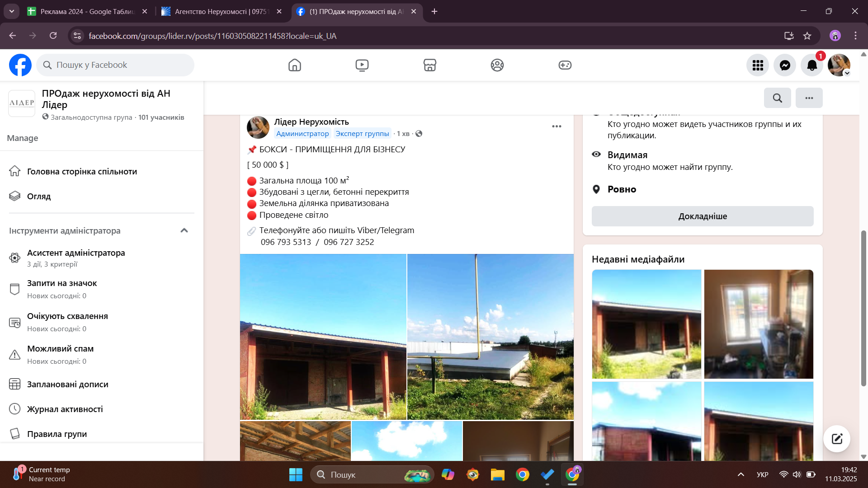The image size is (868, 488).
Task: Switch to Реклама 2024 Google Таблиці tab
Action: 86,11
